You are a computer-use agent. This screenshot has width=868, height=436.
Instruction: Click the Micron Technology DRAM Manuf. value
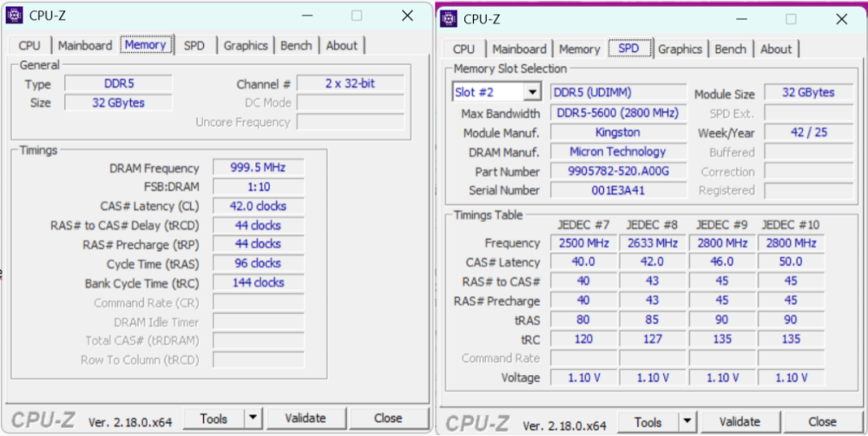point(618,152)
